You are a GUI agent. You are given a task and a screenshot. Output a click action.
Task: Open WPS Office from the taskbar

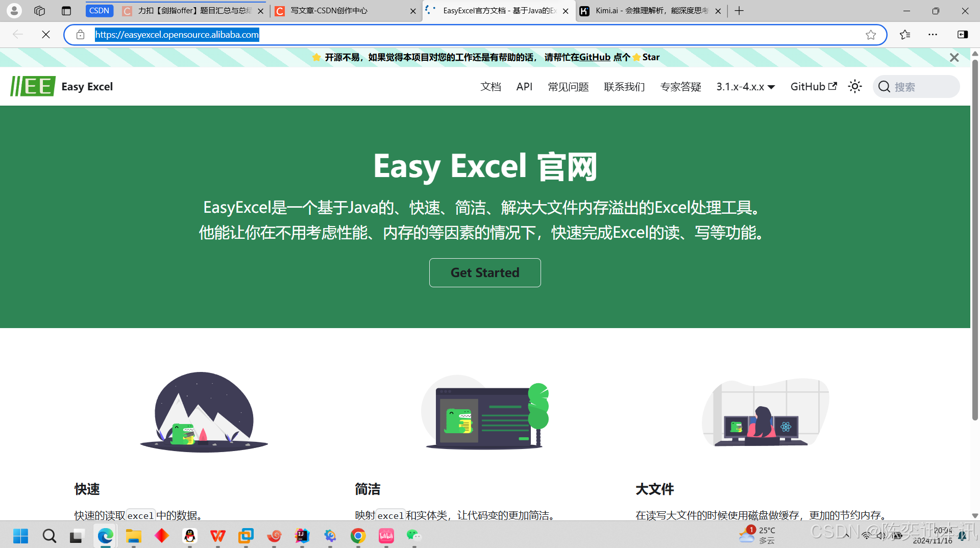tap(218, 536)
